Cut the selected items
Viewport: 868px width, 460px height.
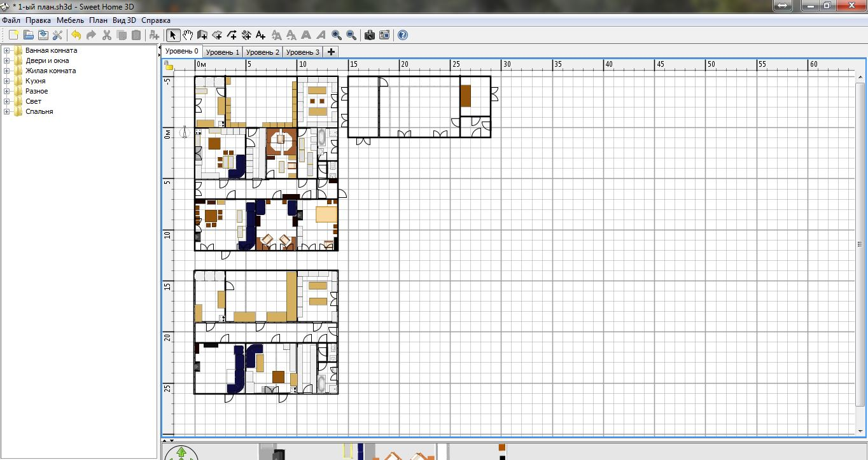(106, 35)
